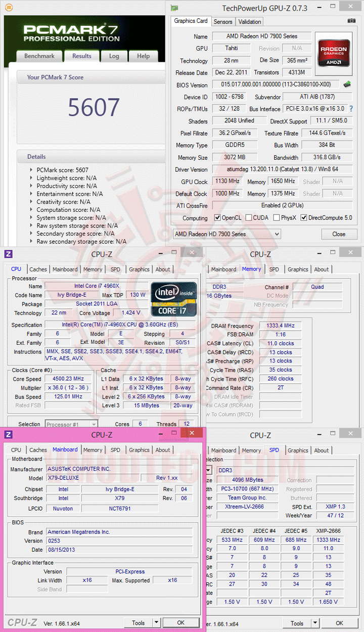Click the orange PCMark window icon
This screenshot has width=364, height=632.
tap(9, 8)
